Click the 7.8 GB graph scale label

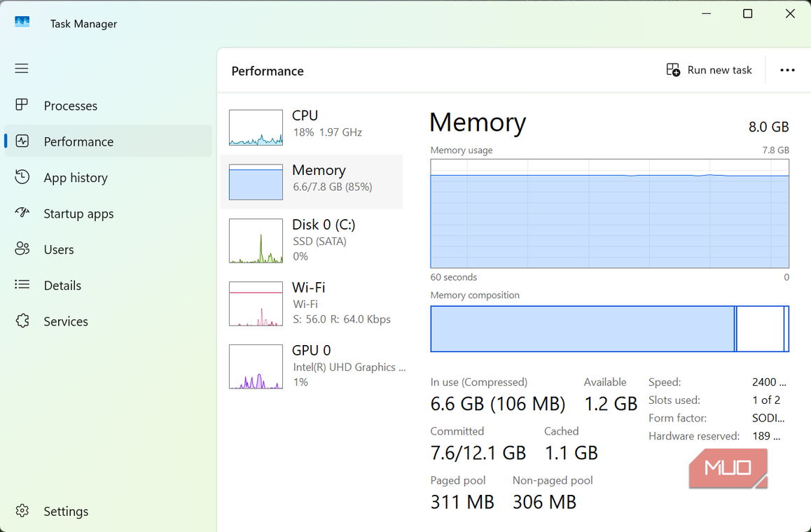coord(775,150)
